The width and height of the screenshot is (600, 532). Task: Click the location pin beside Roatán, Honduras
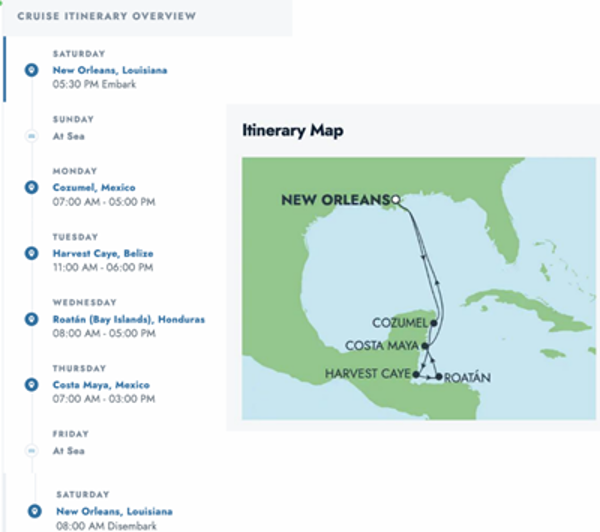(32, 319)
